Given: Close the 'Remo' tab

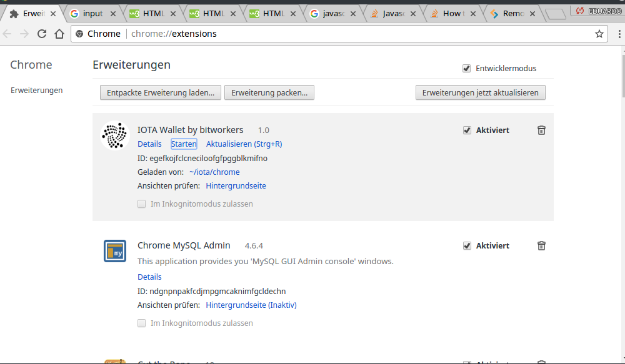Looking at the screenshot, I should pyautogui.click(x=532, y=14).
